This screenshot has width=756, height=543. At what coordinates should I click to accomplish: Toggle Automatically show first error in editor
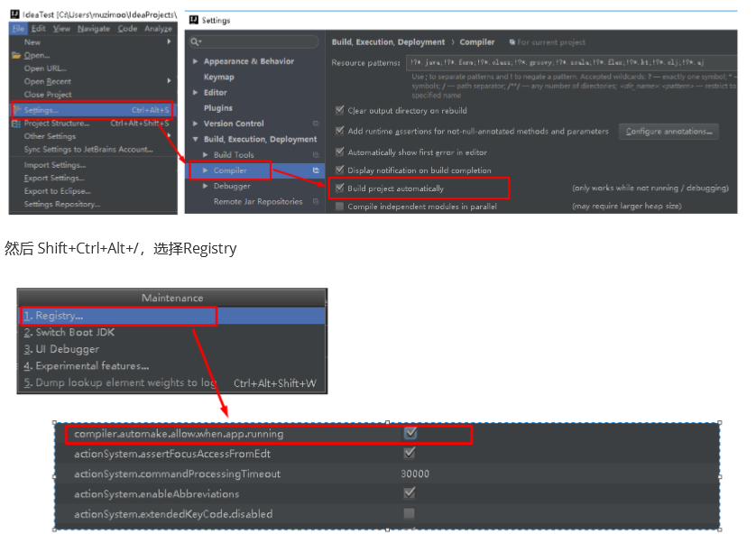(339, 152)
